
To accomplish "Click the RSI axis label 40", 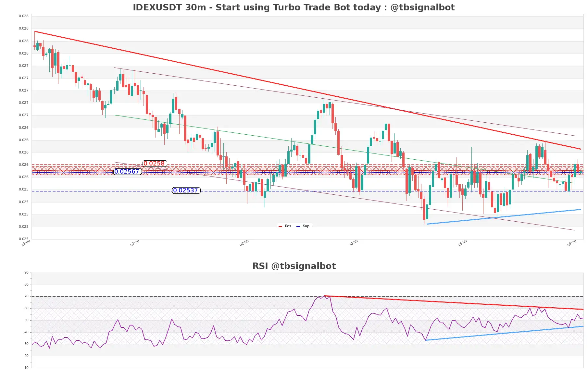I will tap(26, 332).
